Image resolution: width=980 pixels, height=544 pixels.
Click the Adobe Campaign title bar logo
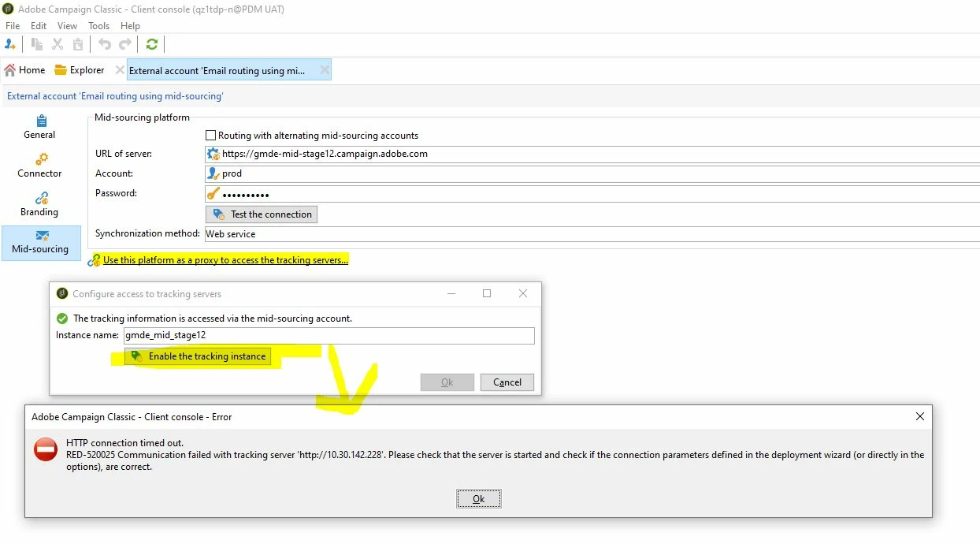tap(8, 9)
